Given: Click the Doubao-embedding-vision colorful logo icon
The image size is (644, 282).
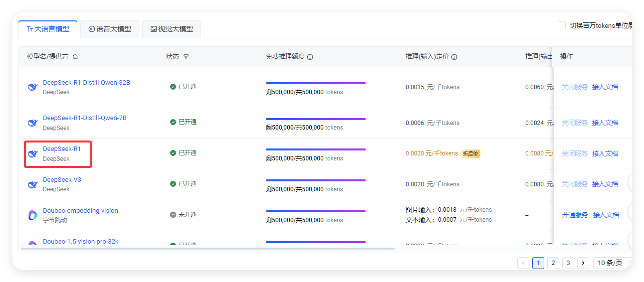Looking at the screenshot, I should pyautogui.click(x=33, y=215).
